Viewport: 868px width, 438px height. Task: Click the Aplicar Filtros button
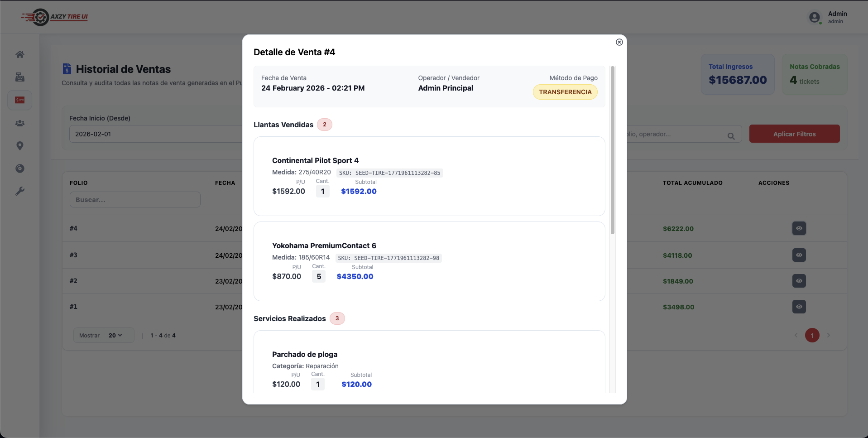[x=794, y=134]
